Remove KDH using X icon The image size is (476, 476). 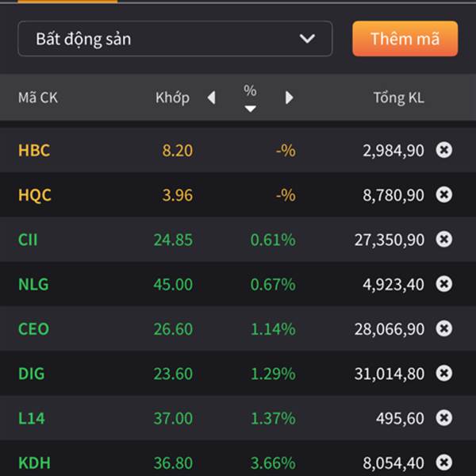click(x=443, y=463)
